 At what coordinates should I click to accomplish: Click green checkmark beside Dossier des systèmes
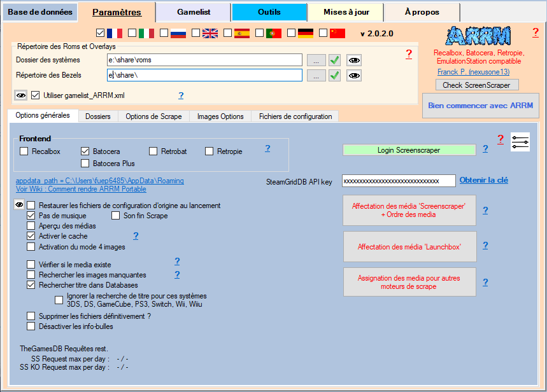[335, 60]
